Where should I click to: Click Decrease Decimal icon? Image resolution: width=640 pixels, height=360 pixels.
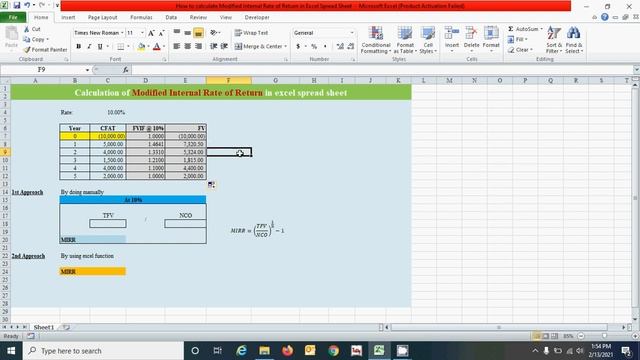pyautogui.click(x=351, y=47)
